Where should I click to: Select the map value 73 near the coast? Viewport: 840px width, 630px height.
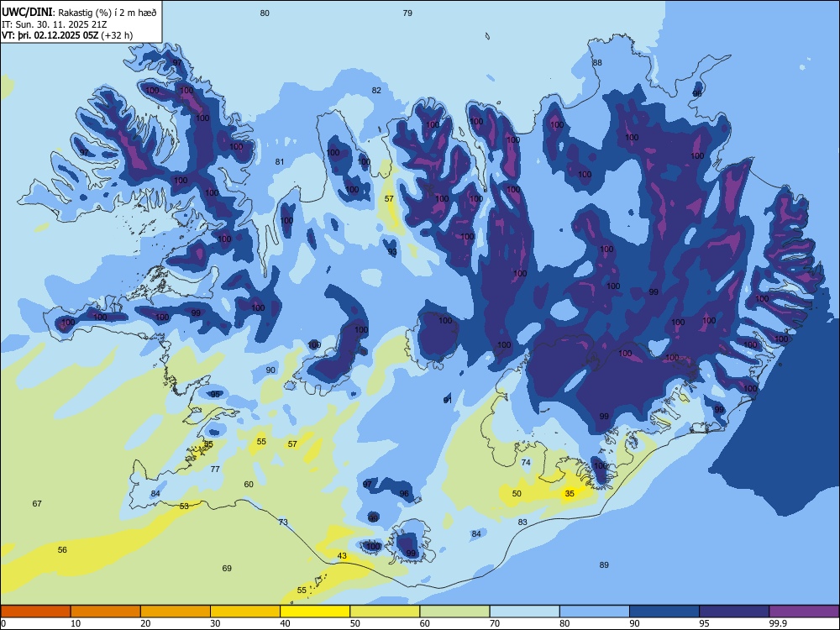283,522
